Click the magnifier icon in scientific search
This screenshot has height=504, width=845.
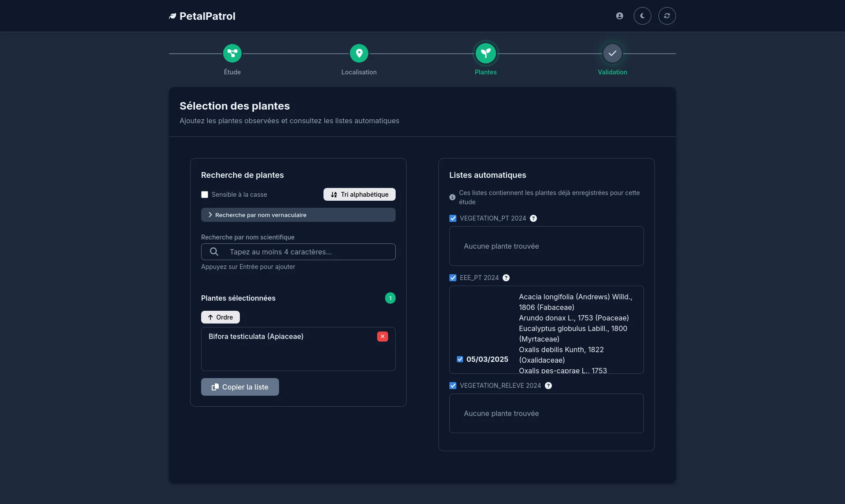click(214, 252)
